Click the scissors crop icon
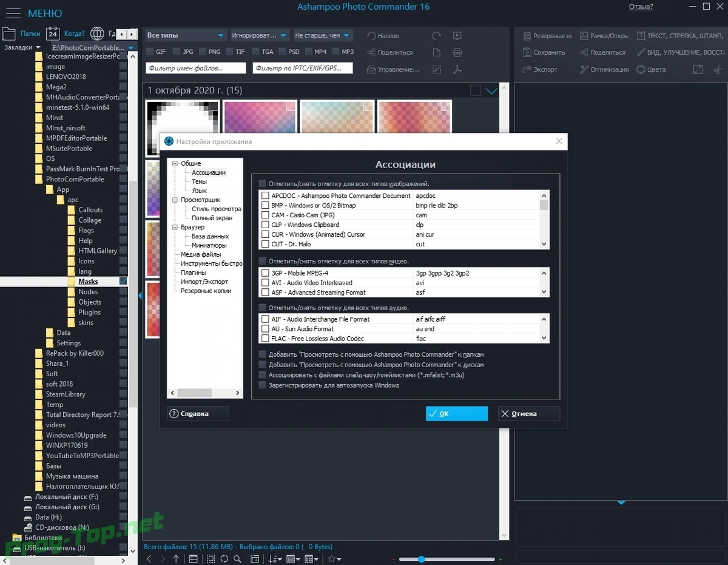The height and width of the screenshot is (565, 728). (718, 70)
